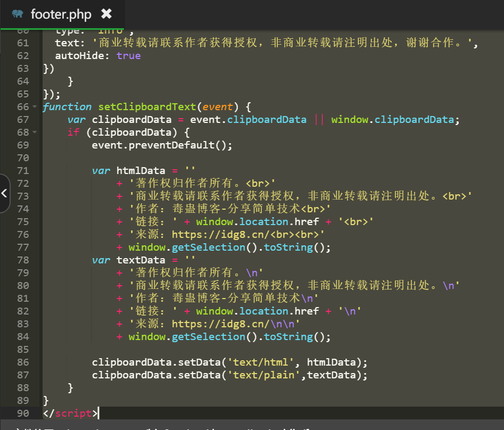Fold the setClipboardText function at line 66

click(x=35, y=107)
